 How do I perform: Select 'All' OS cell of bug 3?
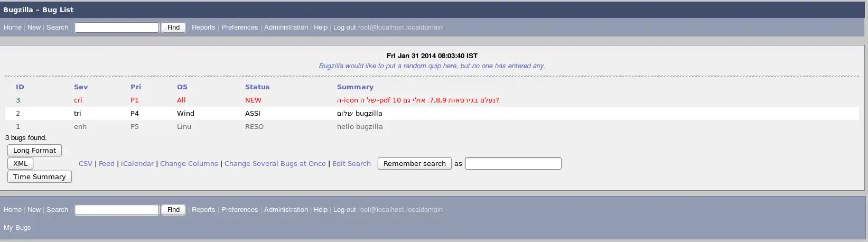click(x=181, y=100)
